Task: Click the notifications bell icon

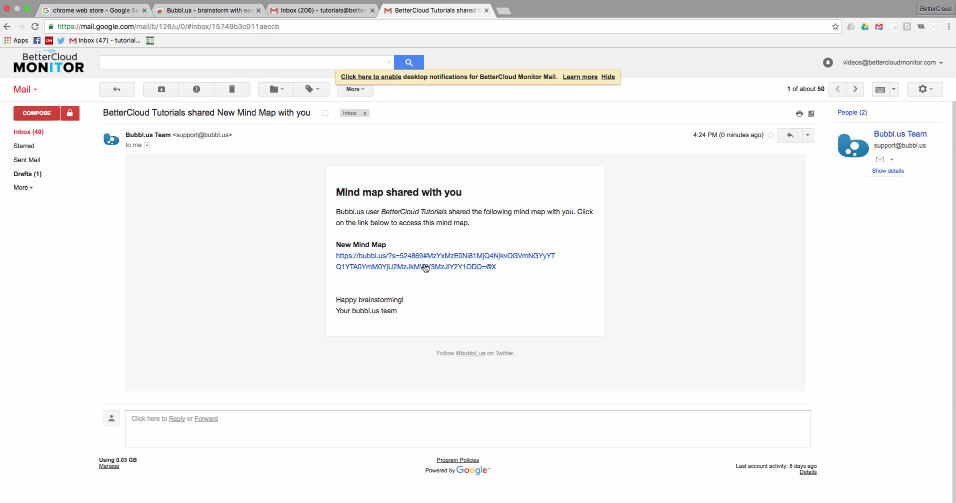Action: click(x=827, y=62)
